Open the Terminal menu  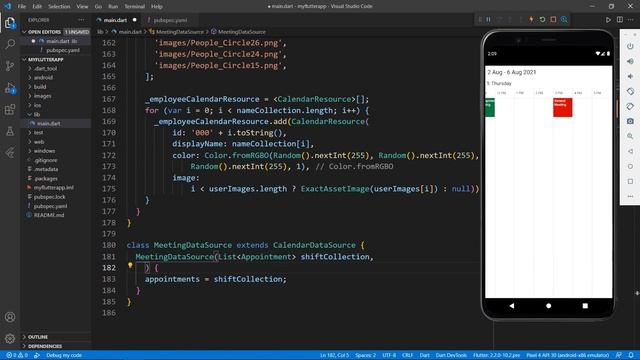(134, 7)
